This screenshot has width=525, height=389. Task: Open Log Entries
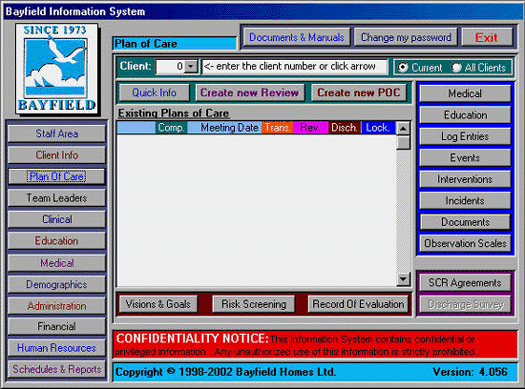[465, 136]
